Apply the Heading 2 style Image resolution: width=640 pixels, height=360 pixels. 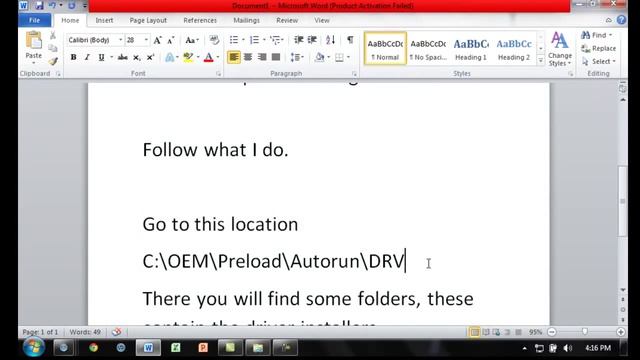coord(514,49)
